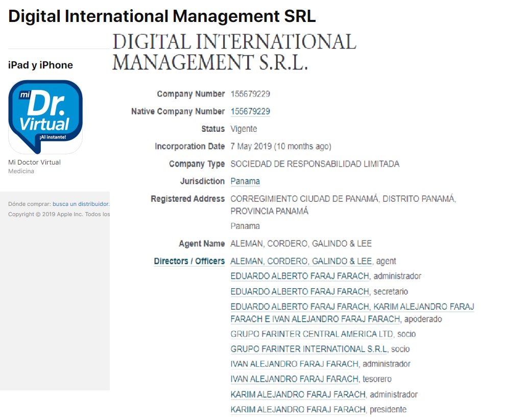The width and height of the screenshot is (527, 420).
Task: Select SOCIEDAD DE RESPONSABILIDAD LIMITADA text
Action: pos(315,164)
